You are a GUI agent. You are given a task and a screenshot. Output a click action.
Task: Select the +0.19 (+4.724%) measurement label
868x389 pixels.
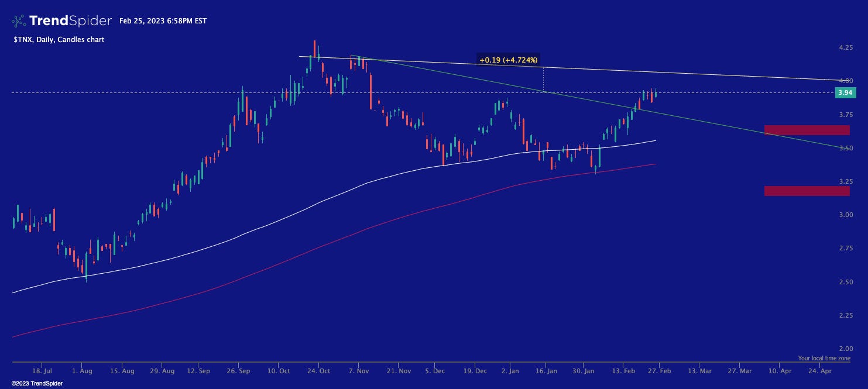(508, 60)
